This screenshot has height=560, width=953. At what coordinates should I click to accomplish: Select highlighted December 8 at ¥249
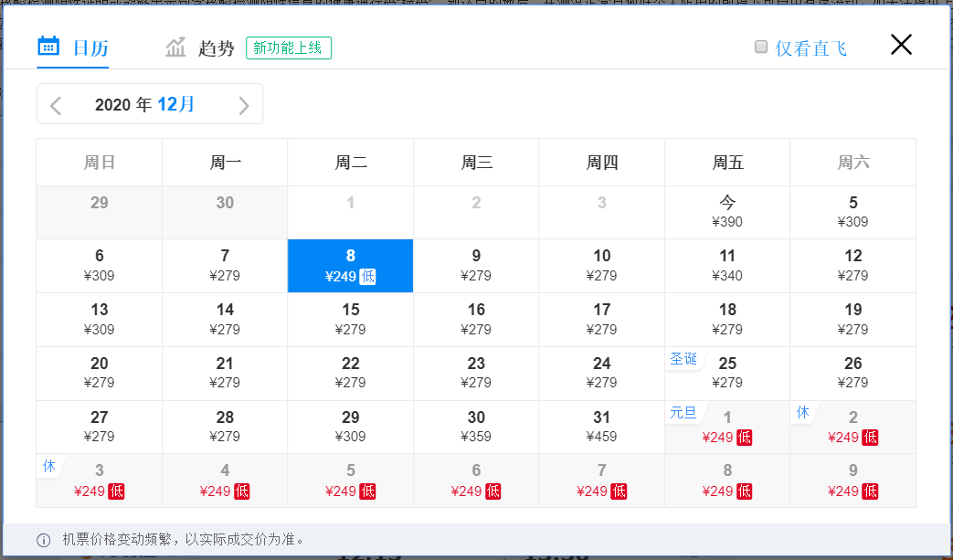pyautogui.click(x=351, y=266)
